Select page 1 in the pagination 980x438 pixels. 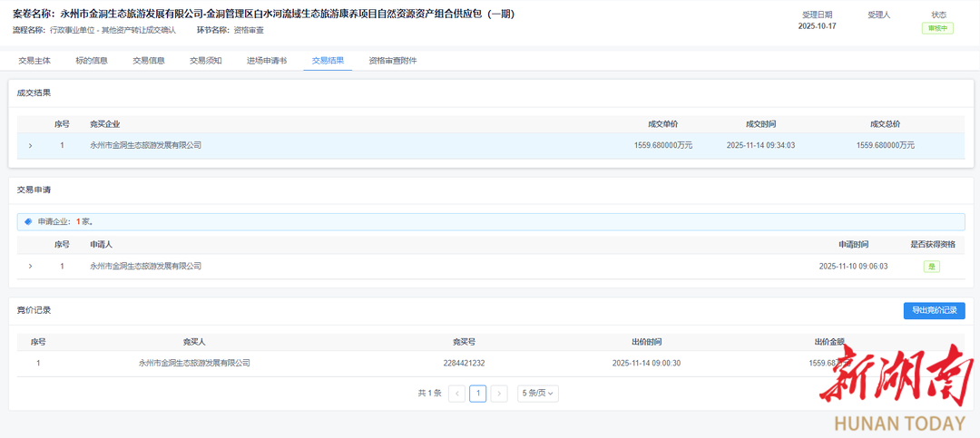tap(477, 394)
